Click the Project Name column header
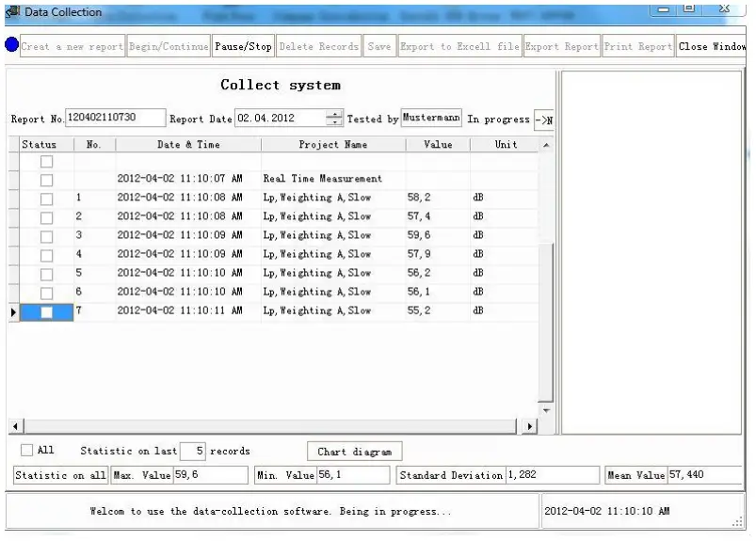The height and width of the screenshot is (541, 756). point(333,145)
